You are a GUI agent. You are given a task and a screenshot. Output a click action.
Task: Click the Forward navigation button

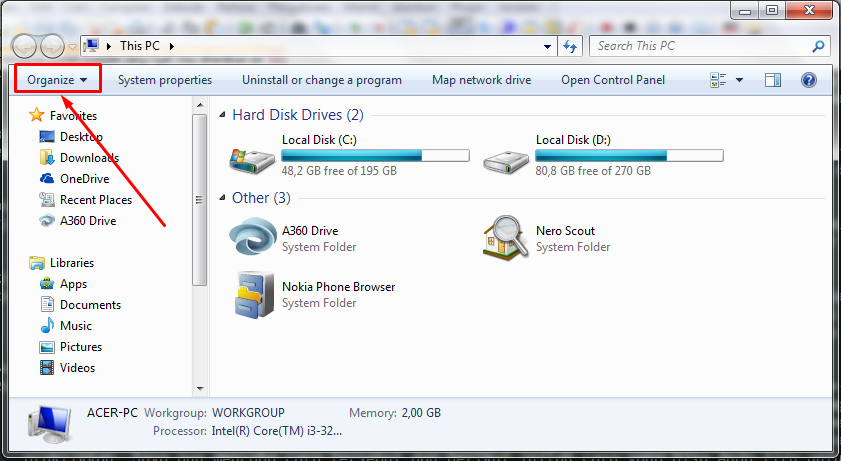click(x=52, y=47)
